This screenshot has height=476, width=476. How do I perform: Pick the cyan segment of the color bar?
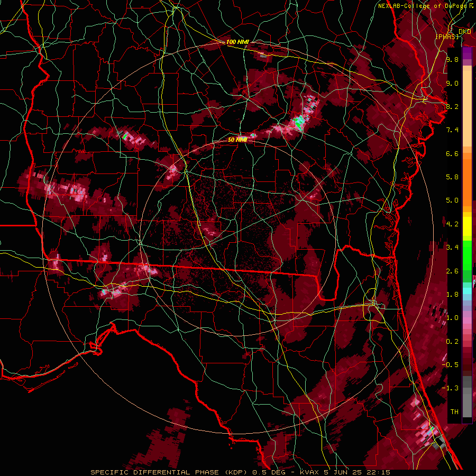[x=467, y=290]
